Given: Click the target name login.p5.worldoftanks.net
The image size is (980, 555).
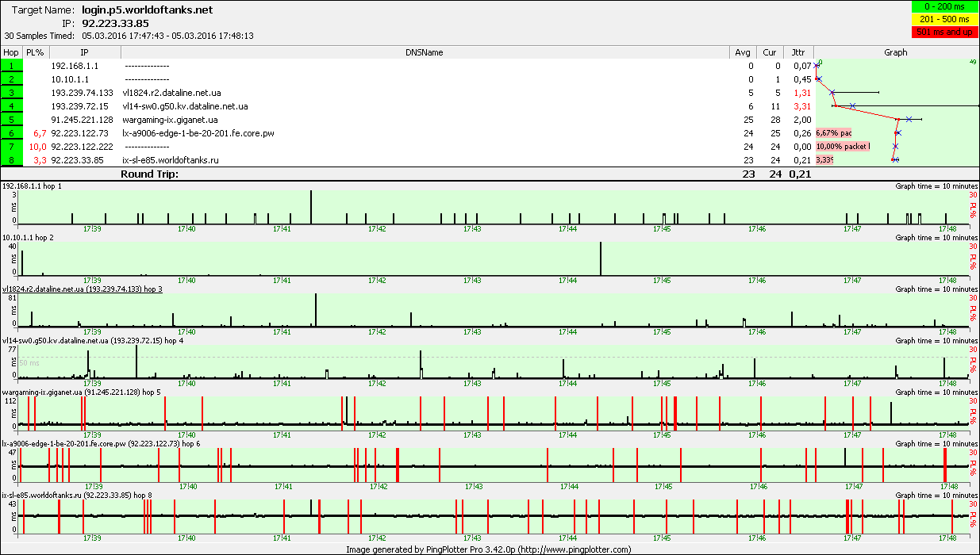Looking at the screenshot, I should (148, 10).
